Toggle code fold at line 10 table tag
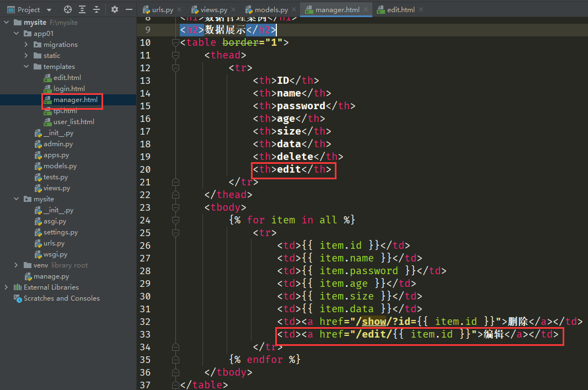 pos(175,43)
